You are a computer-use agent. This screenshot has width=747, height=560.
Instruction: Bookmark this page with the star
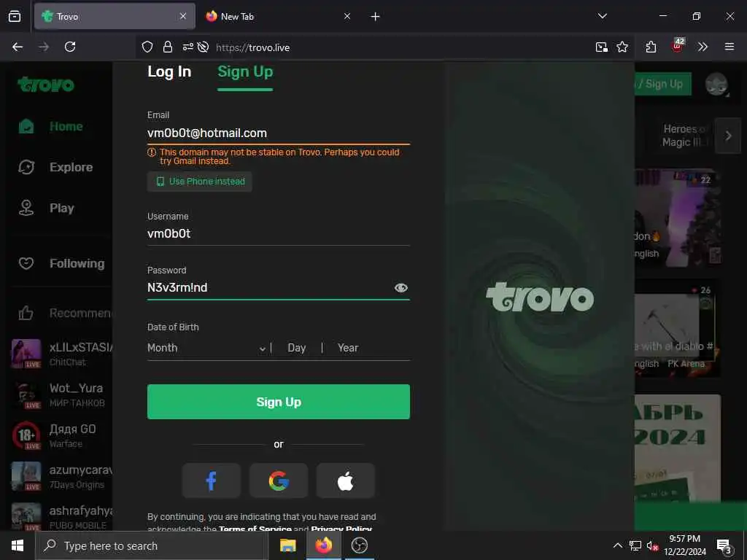click(622, 47)
